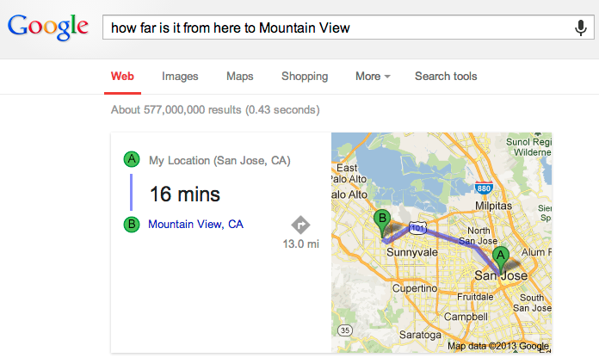Viewport: 599px width, 364px height.
Task: Click the 101 highway shield on map
Action: [418, 228]
